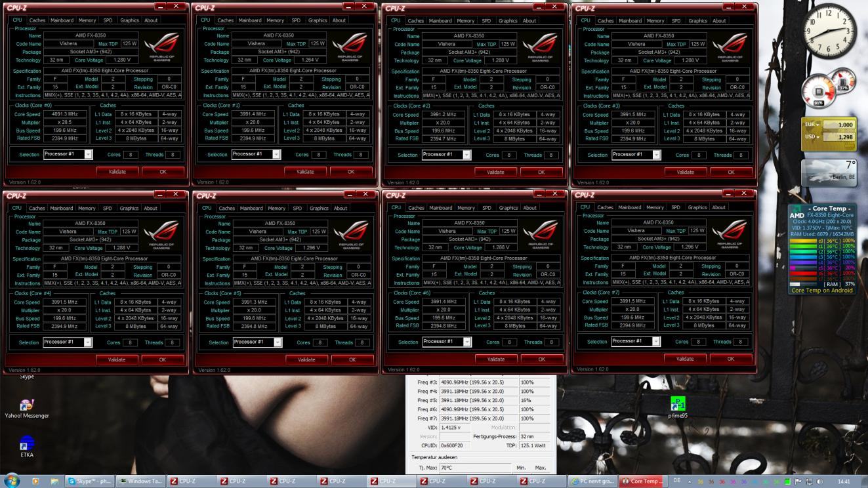Click the 14:41 taskbar clock
868x488 pixels.
click(x=844, y=481)
